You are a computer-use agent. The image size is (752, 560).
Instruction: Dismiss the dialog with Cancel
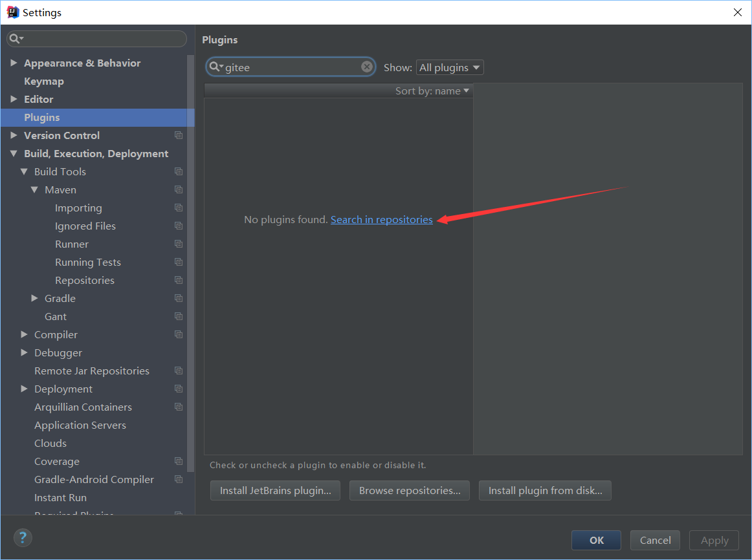click(655, 540)
